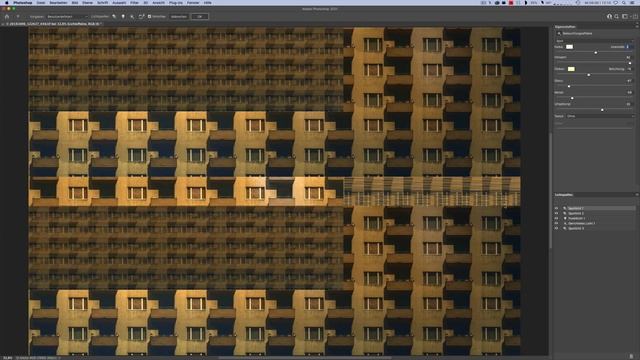
Task: Confirm lighting effects with OK button
Action: [200, 17]
